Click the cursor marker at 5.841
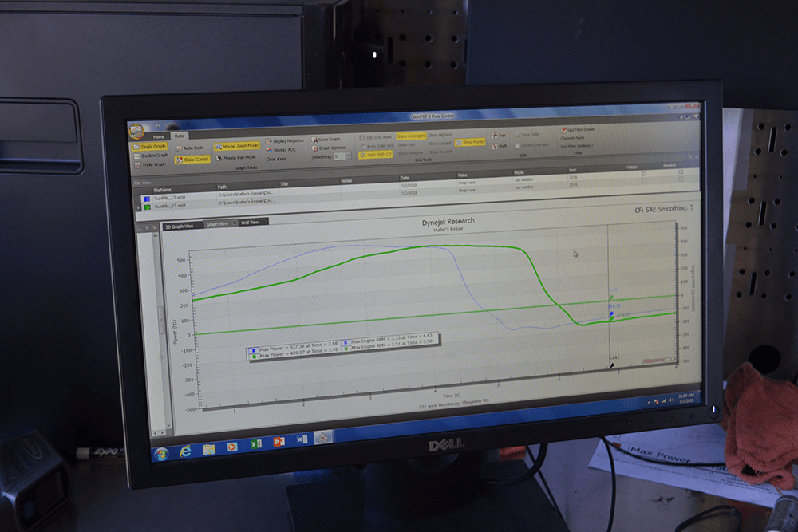This screenshot has width=798, height=532. coord(612,365)
